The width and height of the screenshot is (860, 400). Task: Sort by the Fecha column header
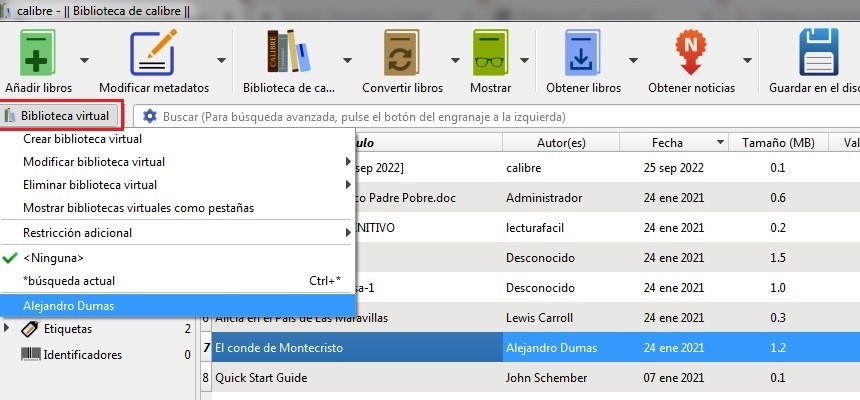pos(667,143)
